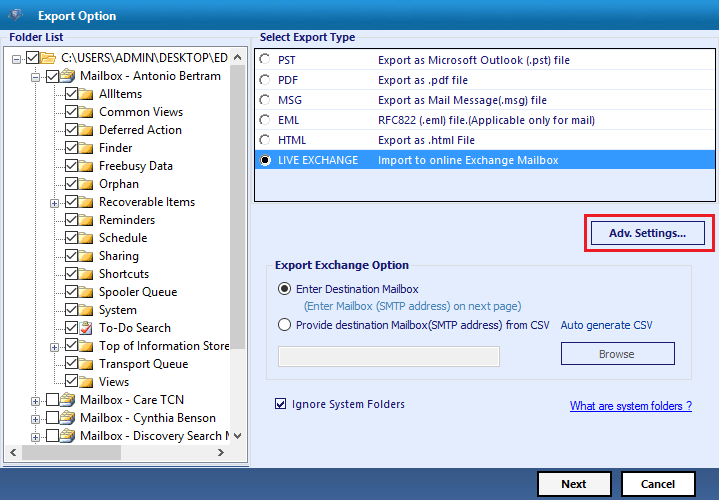The image size is (719, 500).
Task: Click the Finder folder icon
Action: click(x=86, y=148)
